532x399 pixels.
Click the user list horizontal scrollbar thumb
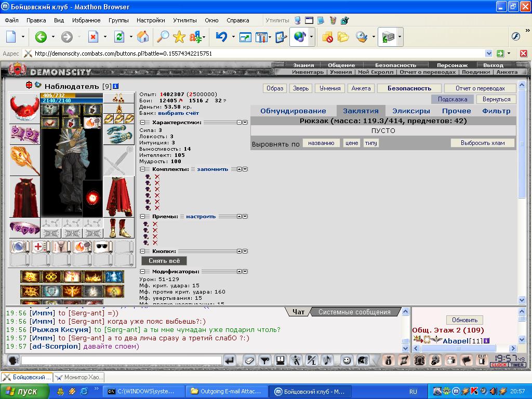pos(458,348)
